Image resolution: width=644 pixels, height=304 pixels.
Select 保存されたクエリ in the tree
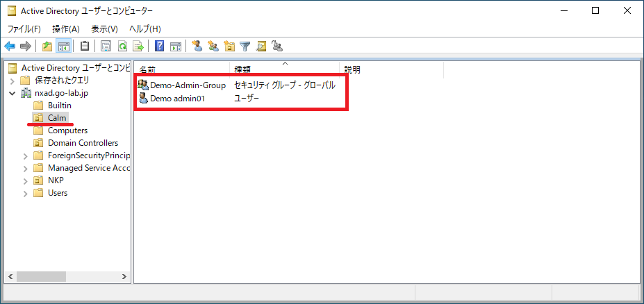(x=62, y=80)
